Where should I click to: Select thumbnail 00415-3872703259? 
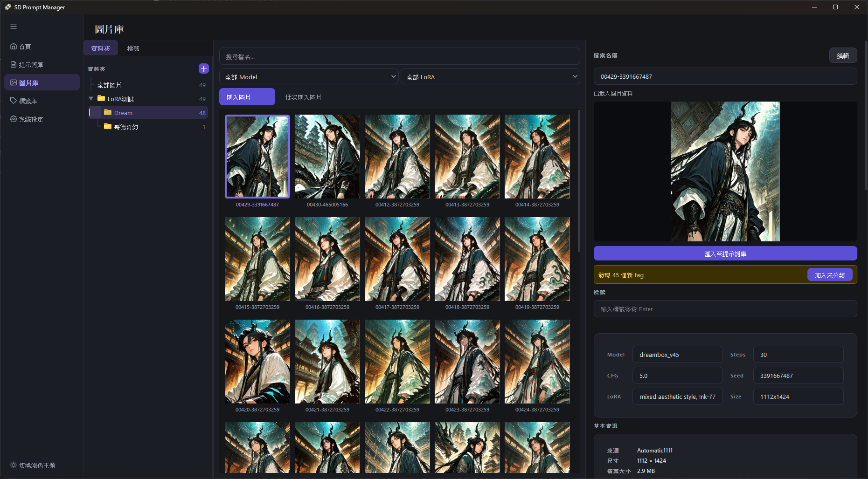257,259
